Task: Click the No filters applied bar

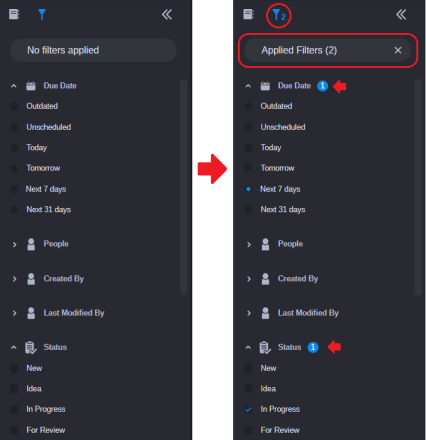Action: [x=93, y=50]
